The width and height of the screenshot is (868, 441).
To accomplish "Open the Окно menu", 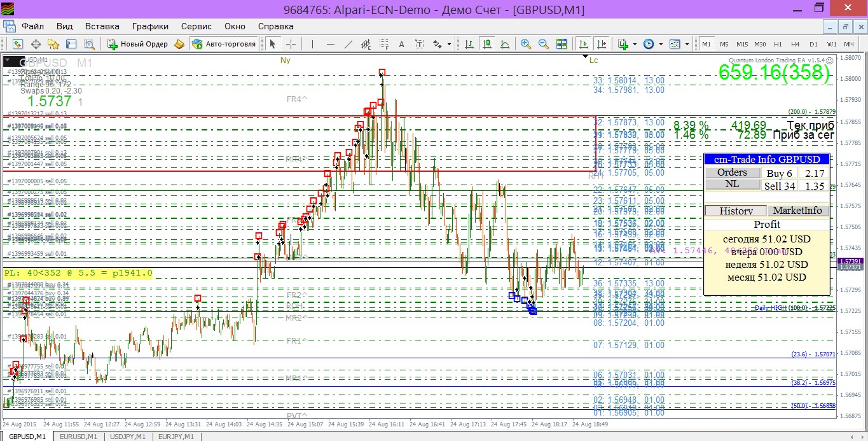I will pyautogui.click(x=235, y=26).
